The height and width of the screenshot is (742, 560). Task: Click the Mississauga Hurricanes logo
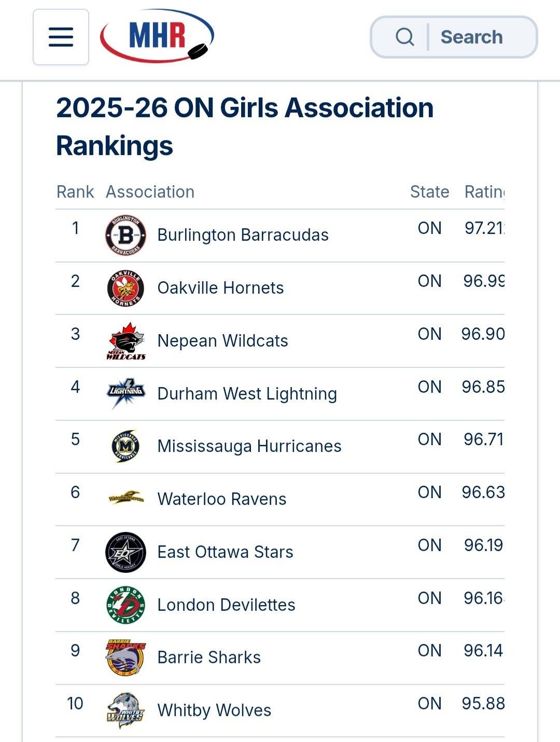click(125, 446)
